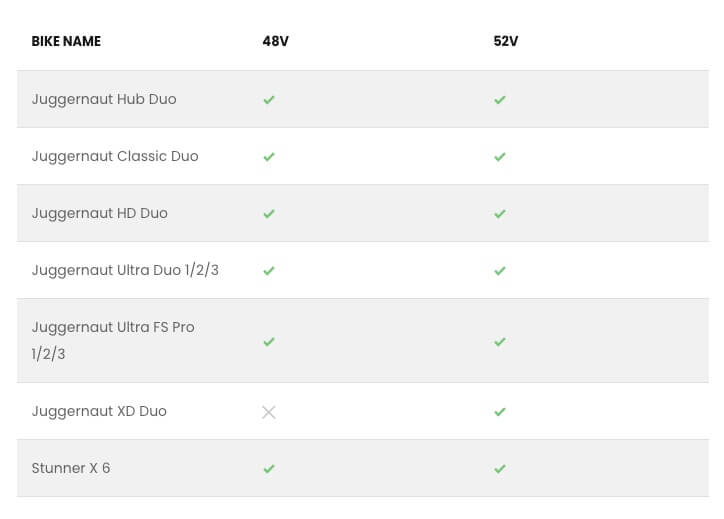Viewport: 724px width, 519px height.
Task: Click the 48V column header
Action: [272, 42]
